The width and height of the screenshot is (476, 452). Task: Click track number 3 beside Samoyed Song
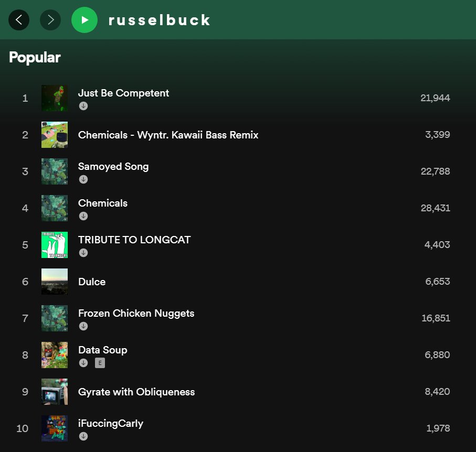[25, 171]
